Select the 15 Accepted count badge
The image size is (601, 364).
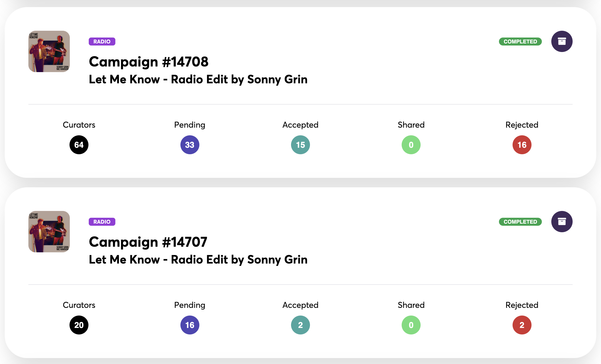[x=300, y=145]
